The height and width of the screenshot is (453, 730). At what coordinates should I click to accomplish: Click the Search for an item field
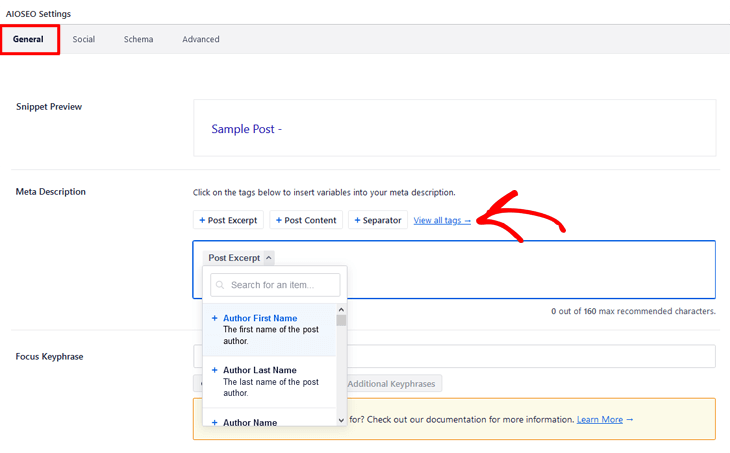275,285
